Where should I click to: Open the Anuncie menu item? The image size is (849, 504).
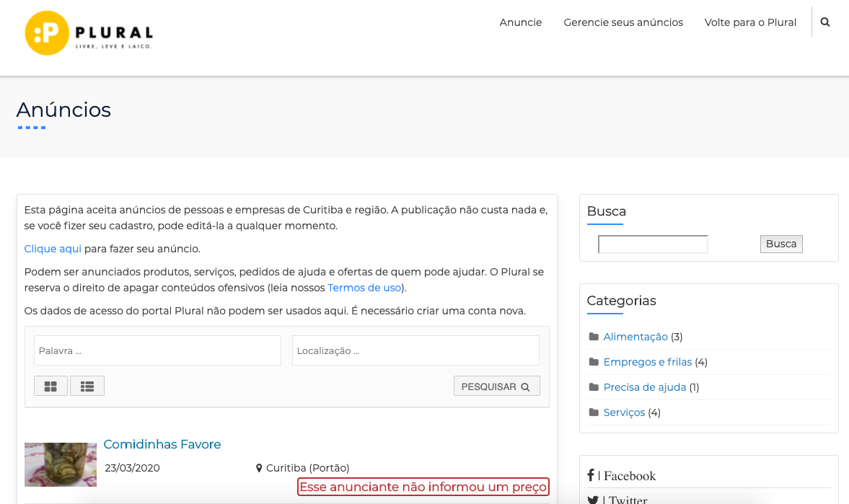point(520,22)
